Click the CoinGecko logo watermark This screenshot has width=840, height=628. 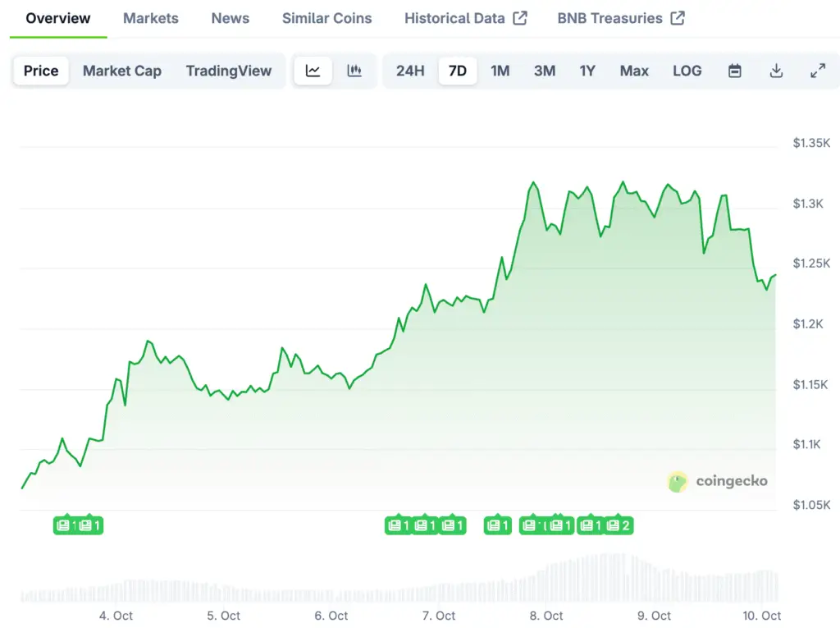[718, 481]
